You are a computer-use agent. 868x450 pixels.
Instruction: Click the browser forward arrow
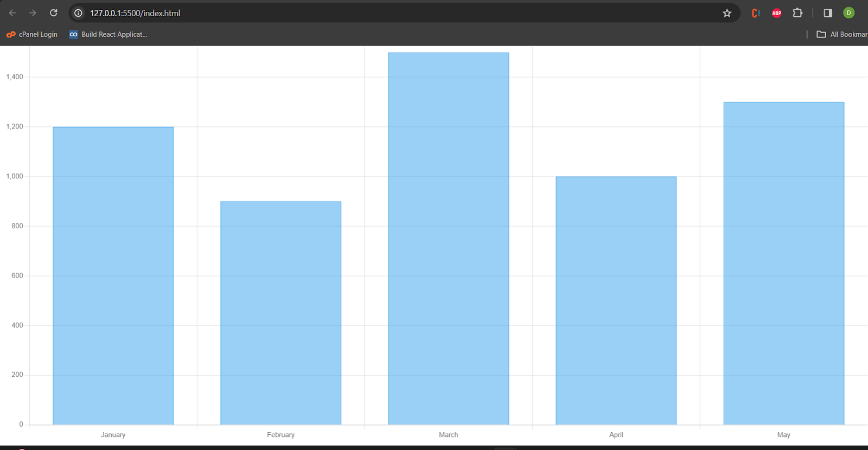[33, 13]
